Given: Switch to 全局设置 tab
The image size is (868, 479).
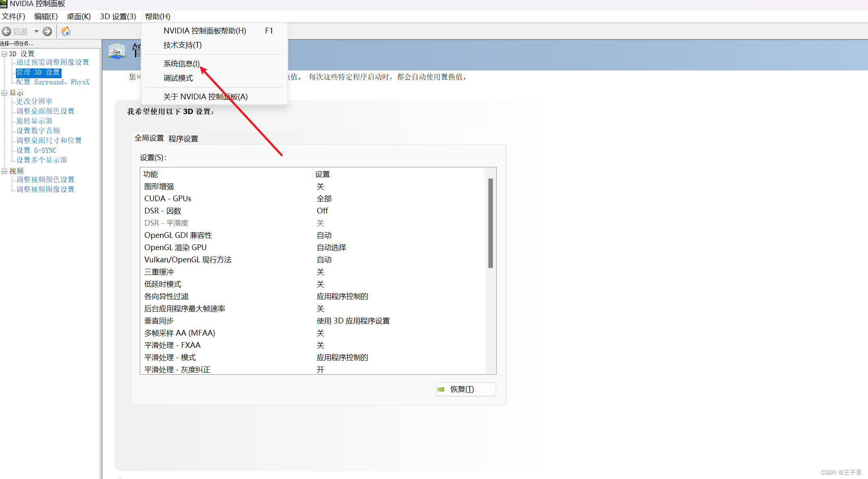Looking at the screenshot, I should 149,138.
